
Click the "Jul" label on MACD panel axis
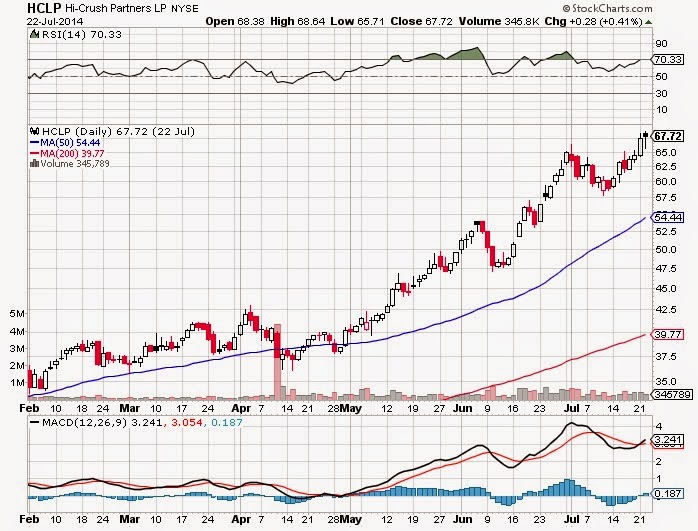tap(571, 519)
